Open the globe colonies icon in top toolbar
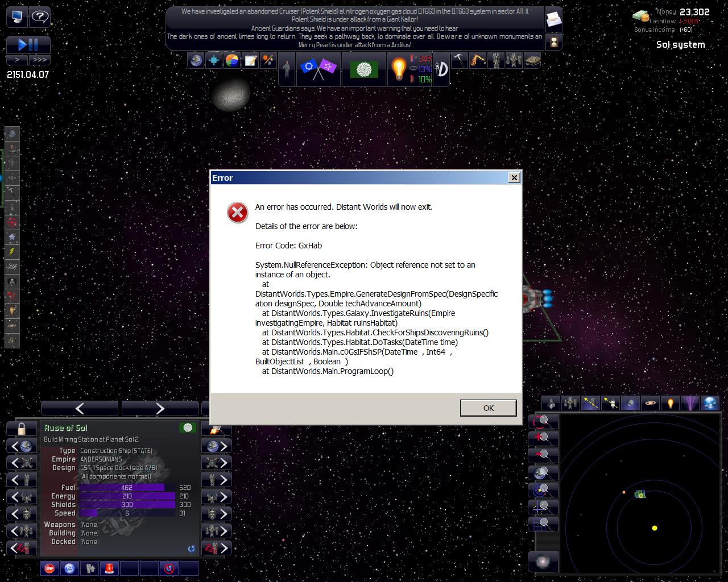Image resolution: width=728 pixels, height=582 pixels. click(x=196, y=60)
